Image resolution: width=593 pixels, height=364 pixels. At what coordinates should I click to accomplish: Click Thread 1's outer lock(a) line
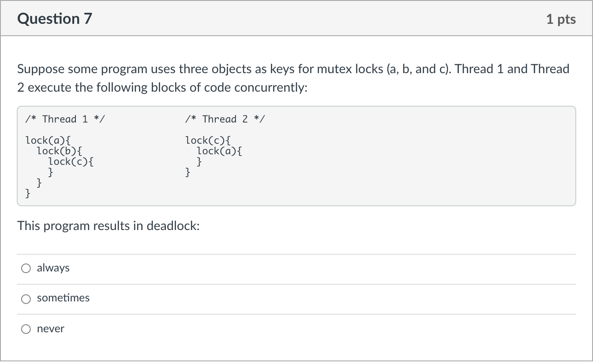point(48,141)
